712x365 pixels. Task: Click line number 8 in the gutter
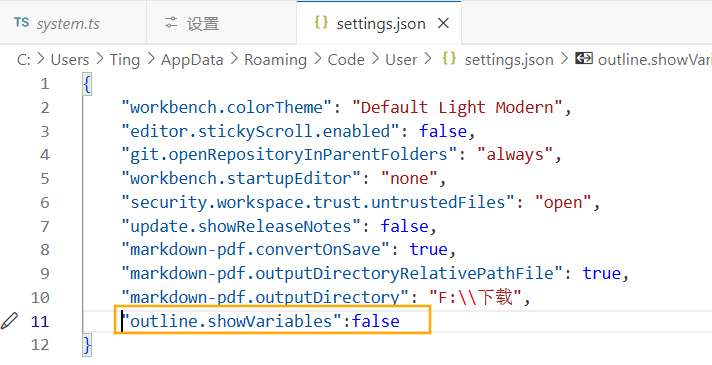click(x=44, y=250)
